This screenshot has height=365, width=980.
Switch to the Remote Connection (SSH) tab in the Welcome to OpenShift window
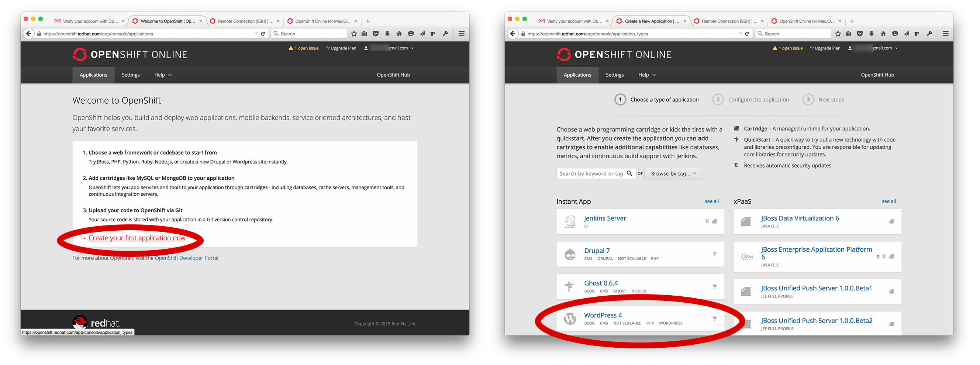tap(245, 21)
